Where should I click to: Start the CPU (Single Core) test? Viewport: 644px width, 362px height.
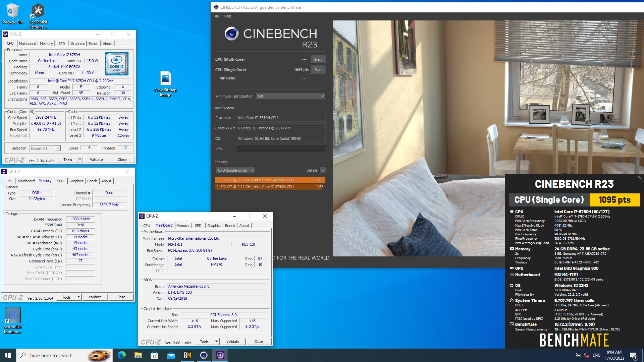pos(318,70)
